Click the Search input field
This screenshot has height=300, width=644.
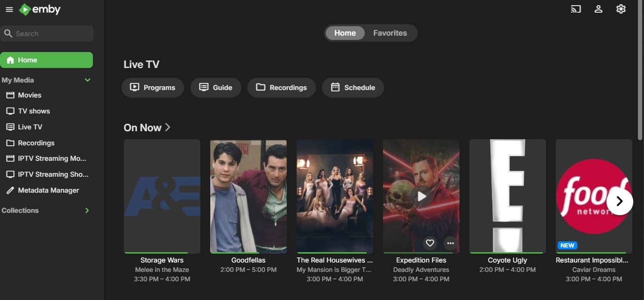[47, 34]
